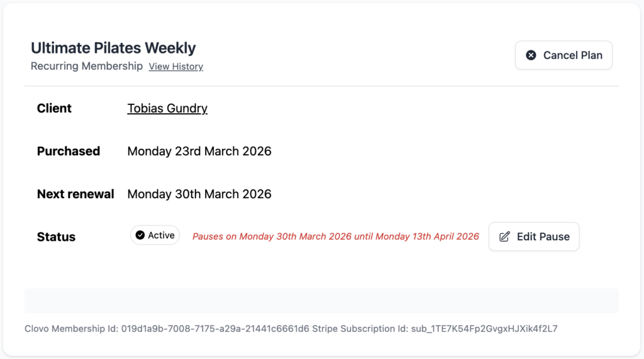Click the Client field label
This screenshot has width=644, height=359.
[54, 108]
